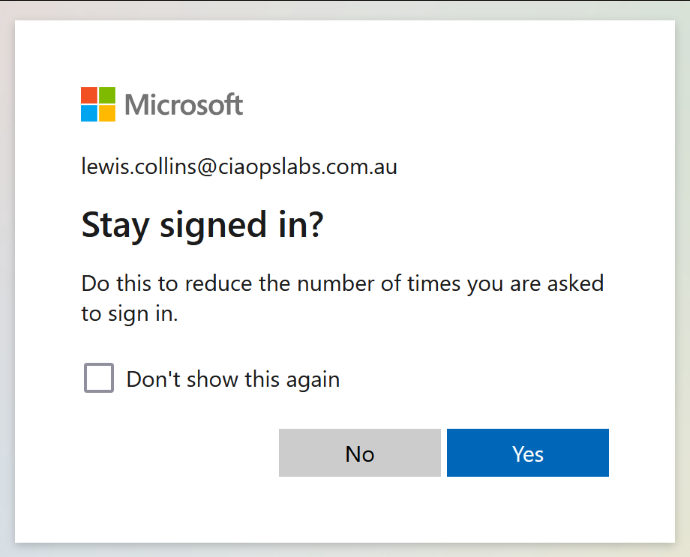Image resolution: width=690 pixels, height=557 pixels.
Task: Click the green square of the Microsoft logo
Action: [x=107, y=95]
